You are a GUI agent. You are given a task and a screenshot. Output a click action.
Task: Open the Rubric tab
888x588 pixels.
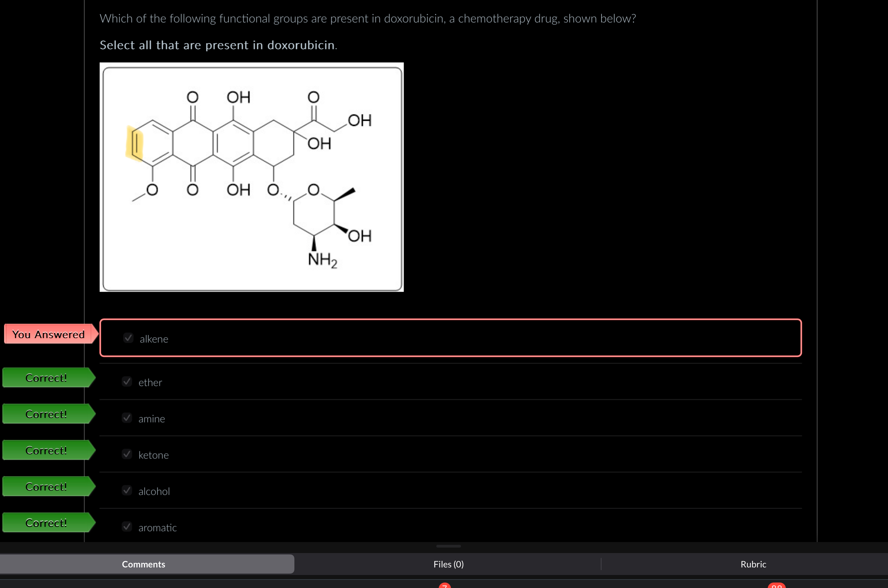754,564
